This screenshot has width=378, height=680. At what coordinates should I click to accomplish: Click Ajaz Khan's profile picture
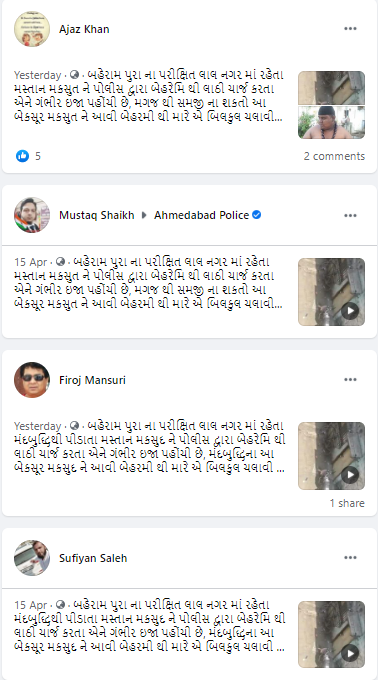click(32, 29)
